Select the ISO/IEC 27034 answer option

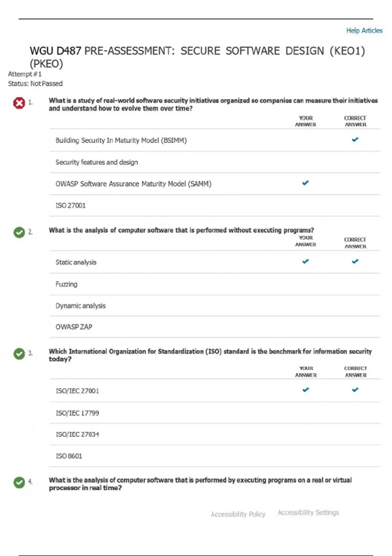(x=77, y=434)
